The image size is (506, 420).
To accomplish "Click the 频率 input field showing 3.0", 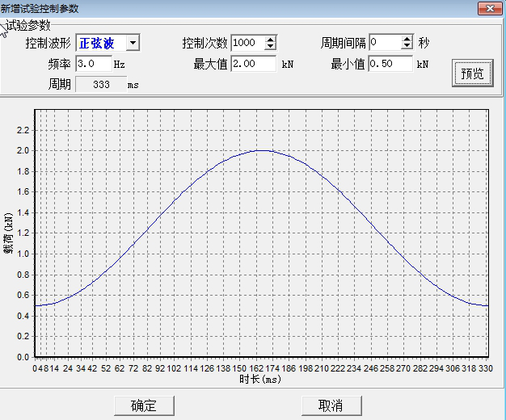I will [92, 63].
